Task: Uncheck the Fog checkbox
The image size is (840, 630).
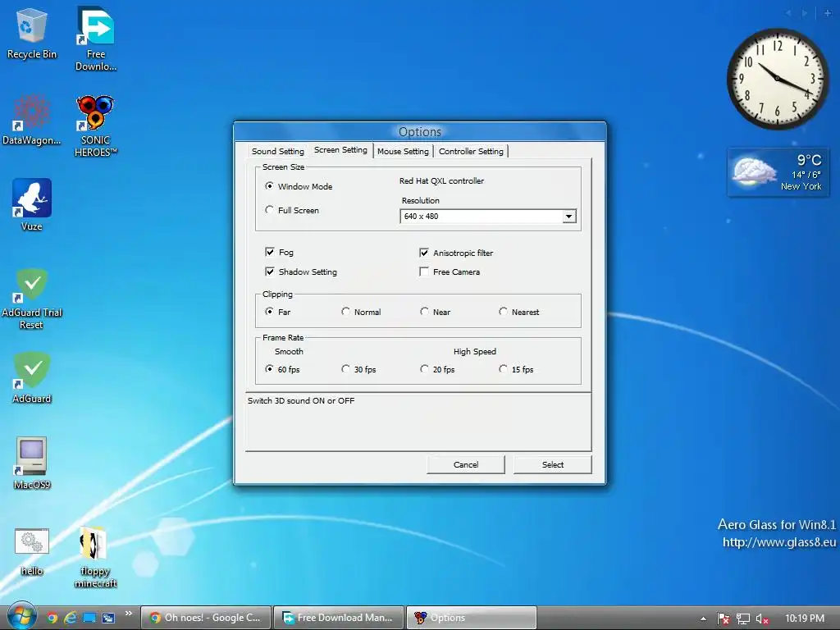Action: point(270,252)
